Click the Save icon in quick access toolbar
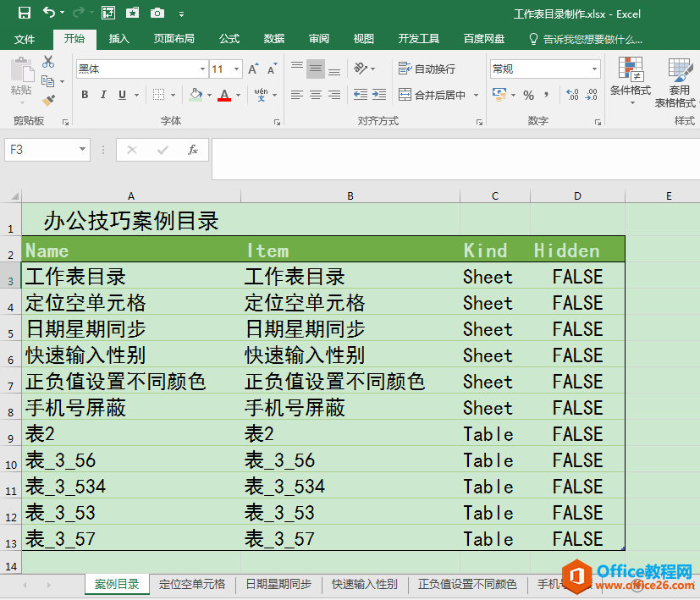This screenshot has height=600, width=700. (x=24, y=13)
